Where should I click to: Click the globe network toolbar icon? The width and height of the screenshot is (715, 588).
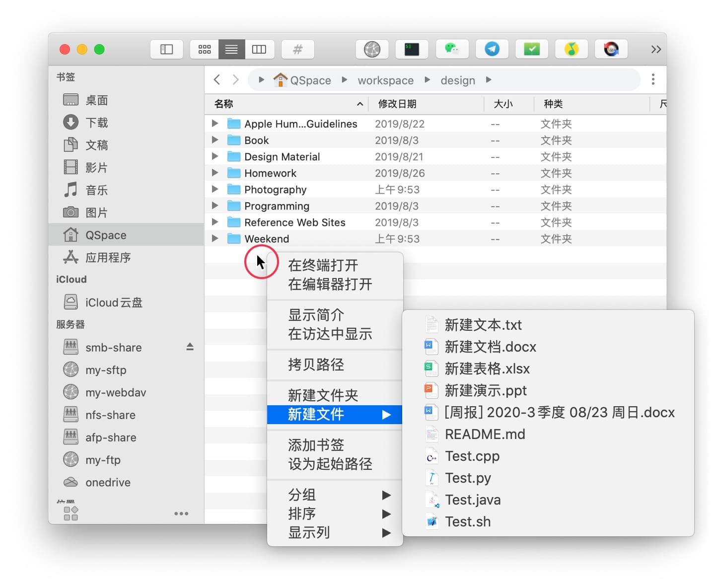pyautogui.click(x=372, y=49)
